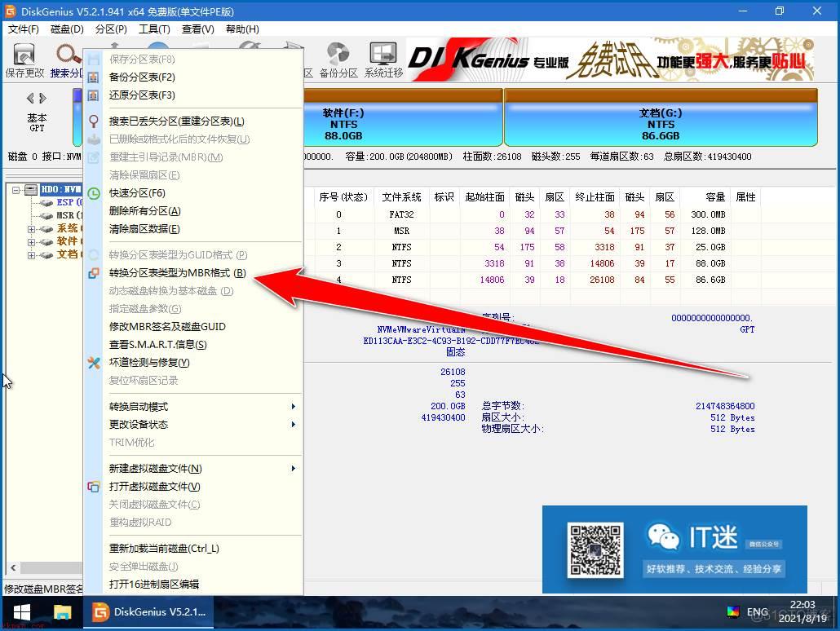Click the System Migration (系统迁移) toolbar icon
The width and height of the screenshot is (840, 631).
click(383, 54)
